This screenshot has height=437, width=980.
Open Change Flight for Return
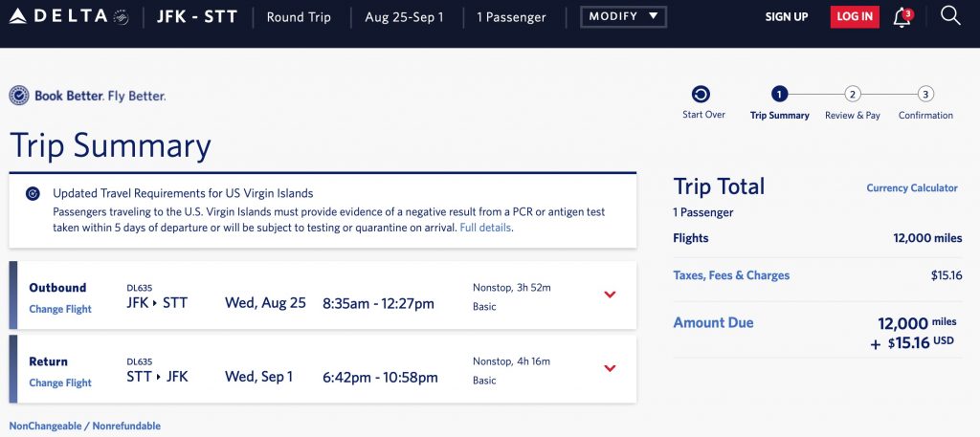[60, 382]
